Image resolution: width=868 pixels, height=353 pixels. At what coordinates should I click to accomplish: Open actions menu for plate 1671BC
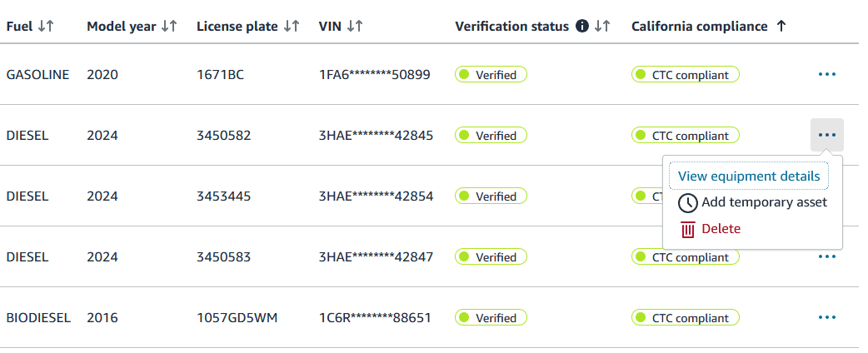[x=826, y=75]
